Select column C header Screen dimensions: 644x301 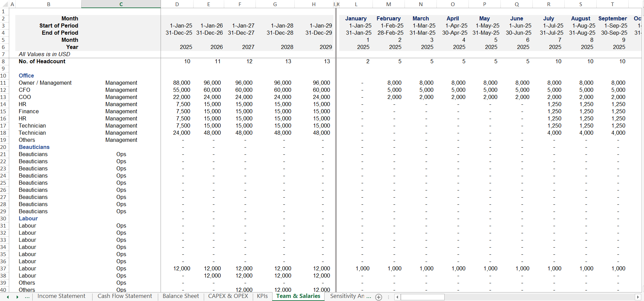[x=121, y=4]
